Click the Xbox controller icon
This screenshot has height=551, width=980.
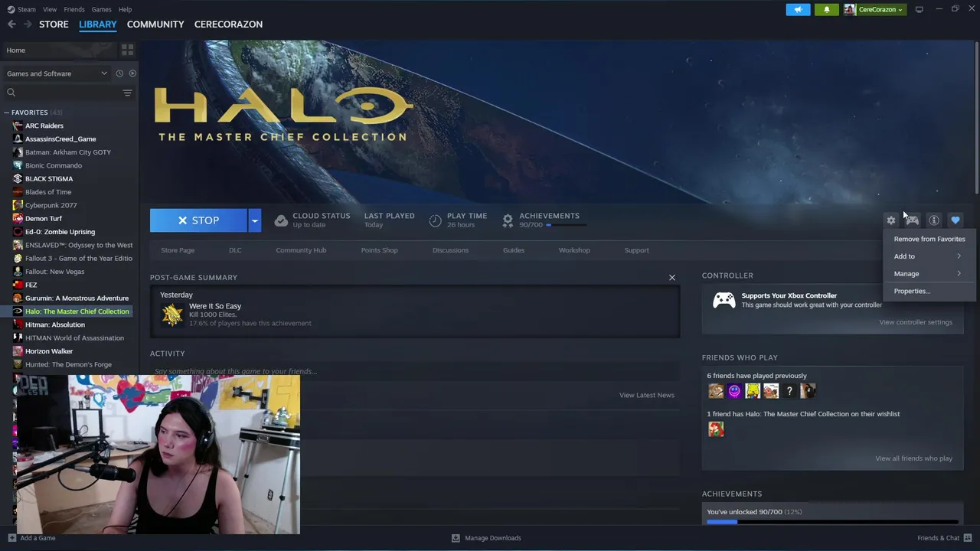pyautogui.click(x=724, y=300)
